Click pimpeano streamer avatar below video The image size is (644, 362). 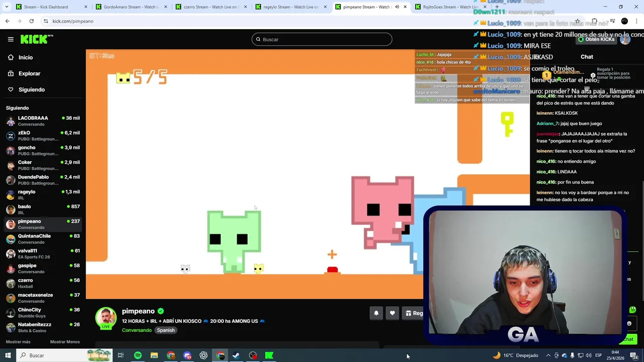click(106, 318)
